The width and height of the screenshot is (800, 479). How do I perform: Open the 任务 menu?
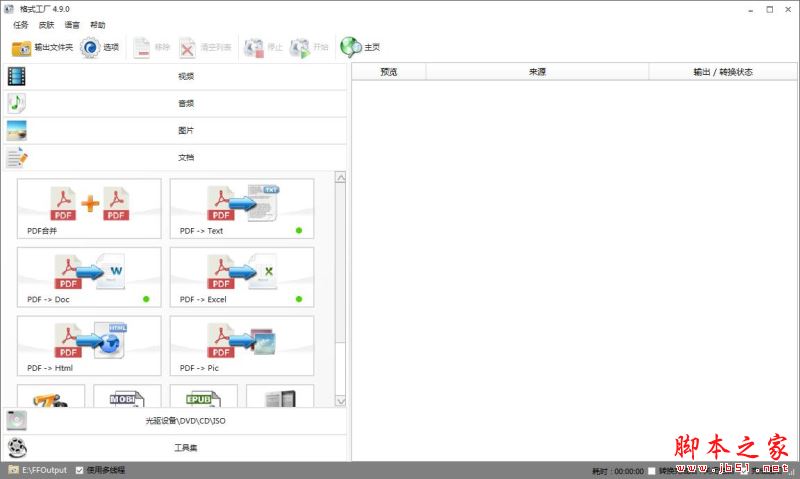point(21,24)
